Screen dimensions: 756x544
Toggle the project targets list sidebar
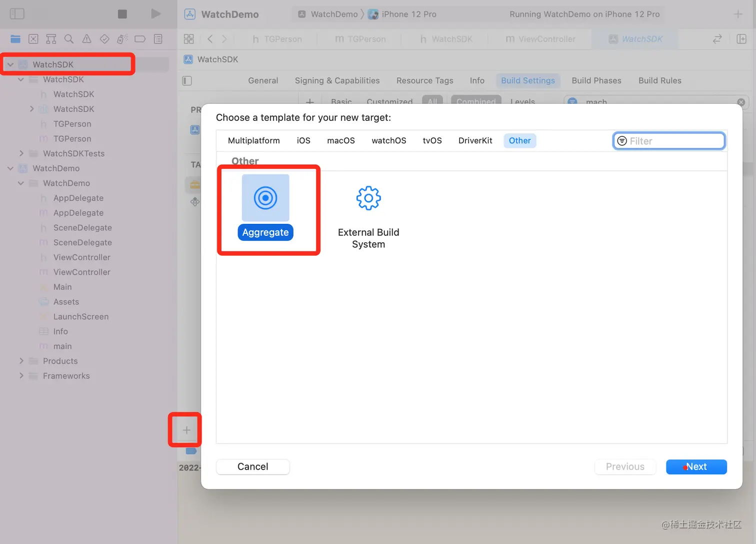click(187, 81)
